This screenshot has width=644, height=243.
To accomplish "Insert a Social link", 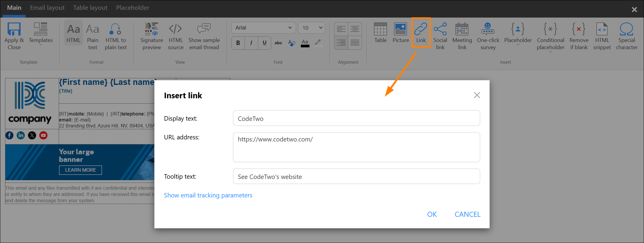I will (440, 36).
